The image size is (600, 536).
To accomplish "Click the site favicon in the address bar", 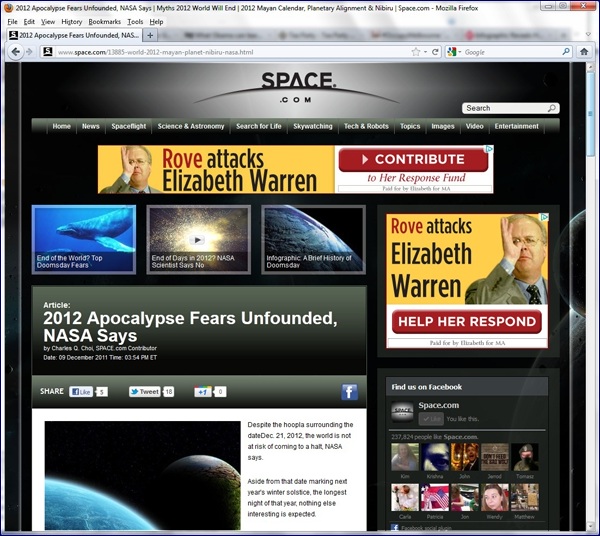I will click(x=48, y=52).
